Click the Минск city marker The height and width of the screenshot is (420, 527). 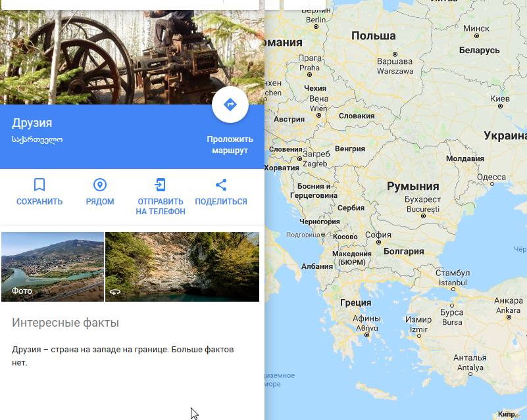click(x=476, y=35)
